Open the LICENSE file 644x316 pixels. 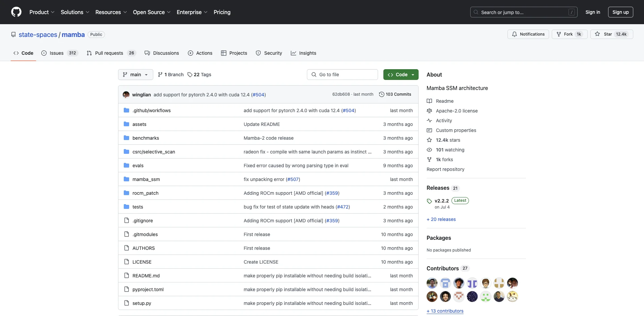(x=142, y=262)
